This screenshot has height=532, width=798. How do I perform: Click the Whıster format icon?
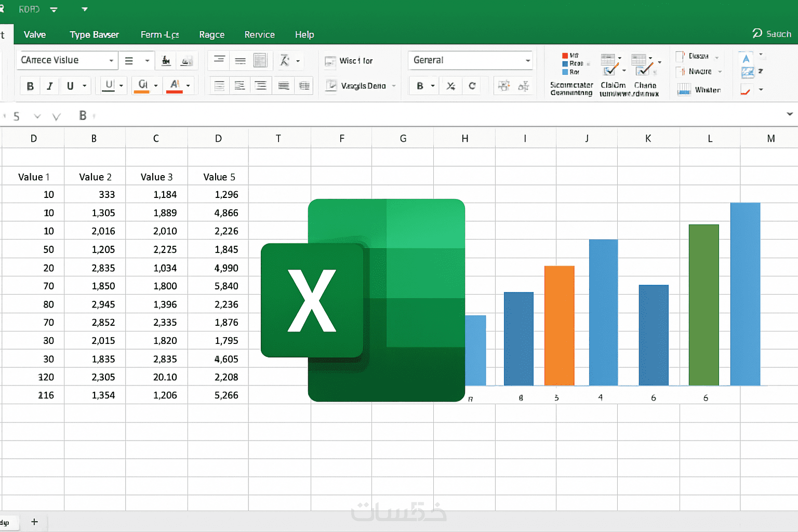point(684,90)
